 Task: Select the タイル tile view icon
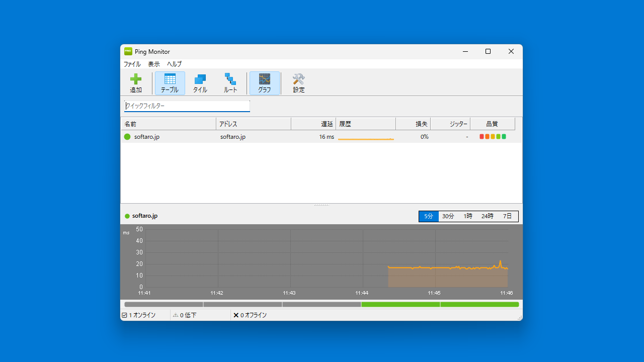(x=200, y=82)
